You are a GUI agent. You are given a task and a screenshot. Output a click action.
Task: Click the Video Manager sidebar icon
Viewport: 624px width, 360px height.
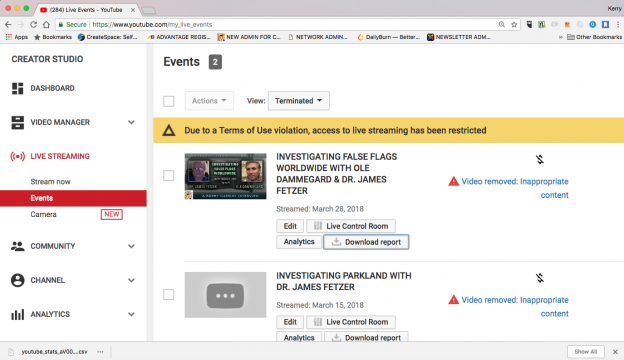point(18,123)
